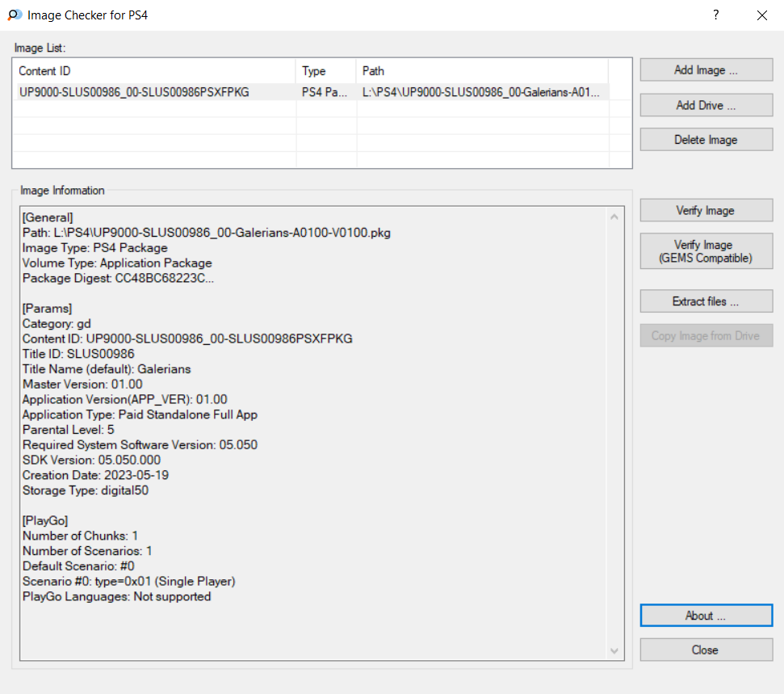The height and width of the screenshot is (694, 784).
Task: Click the '[Params]' section heading
Action: (x=47, y=309)
